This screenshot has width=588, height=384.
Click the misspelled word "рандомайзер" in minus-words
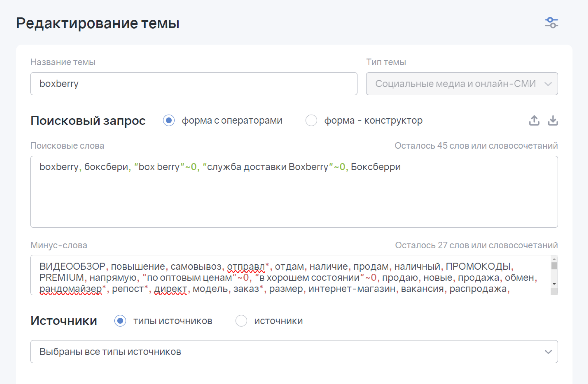(71, 289)
